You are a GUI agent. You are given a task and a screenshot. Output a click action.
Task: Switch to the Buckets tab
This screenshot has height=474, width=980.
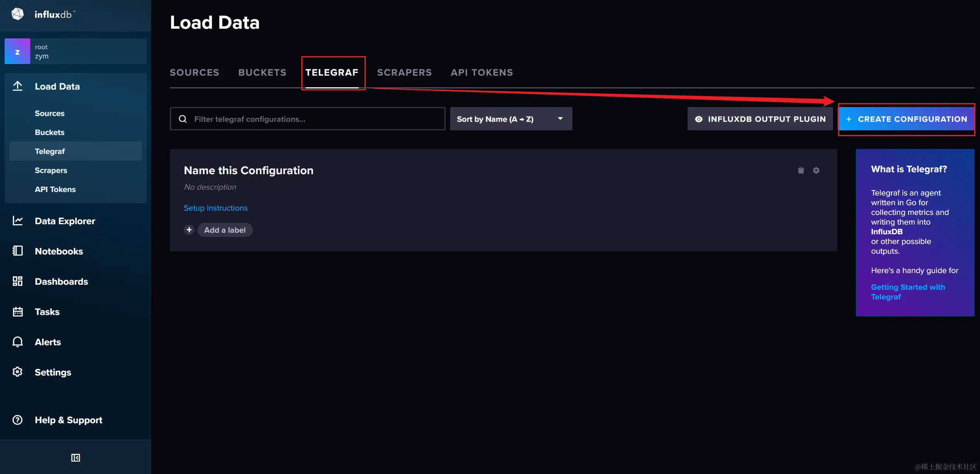(x=262, y=73)
